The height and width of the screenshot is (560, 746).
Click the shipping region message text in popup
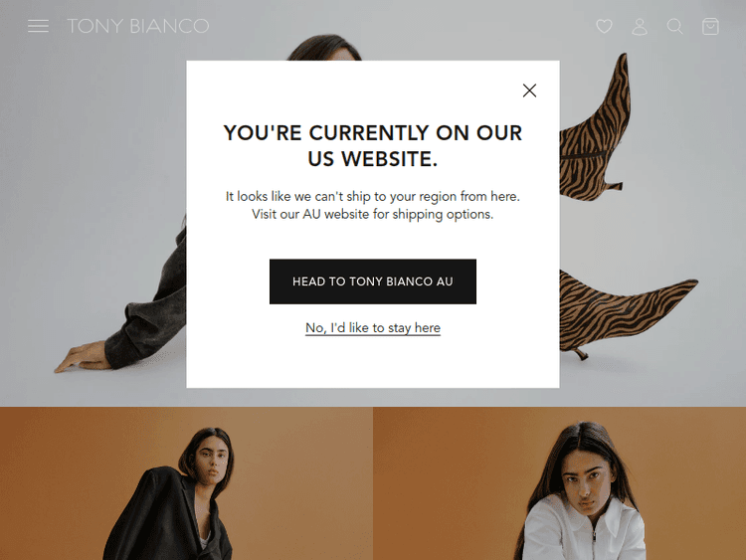pos(373,205)
